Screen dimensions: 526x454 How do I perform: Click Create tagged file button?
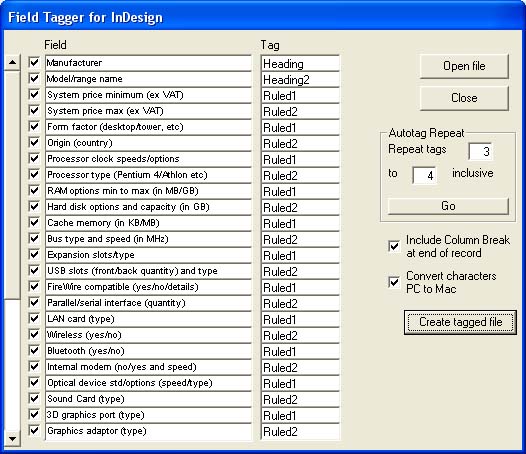(x=460, y=322)
